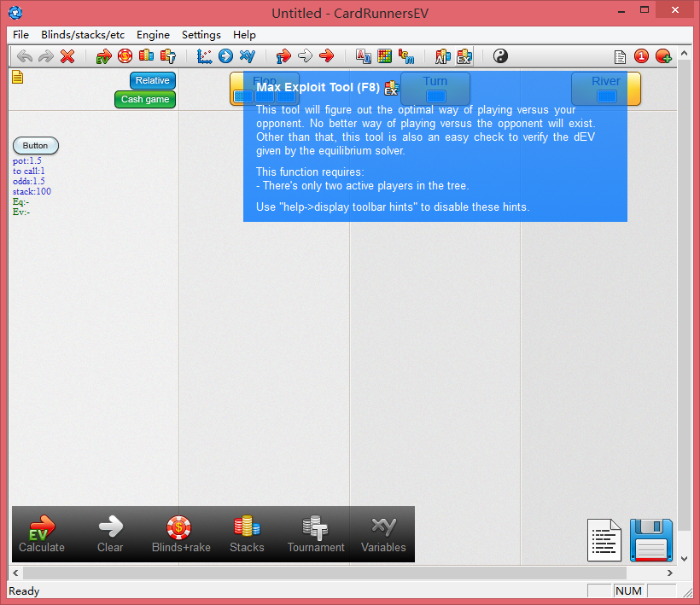Viewport: 700px width, 605px height.
Task: Click the CardRunnersEV app icon in title bar
Action: [15, 13]
